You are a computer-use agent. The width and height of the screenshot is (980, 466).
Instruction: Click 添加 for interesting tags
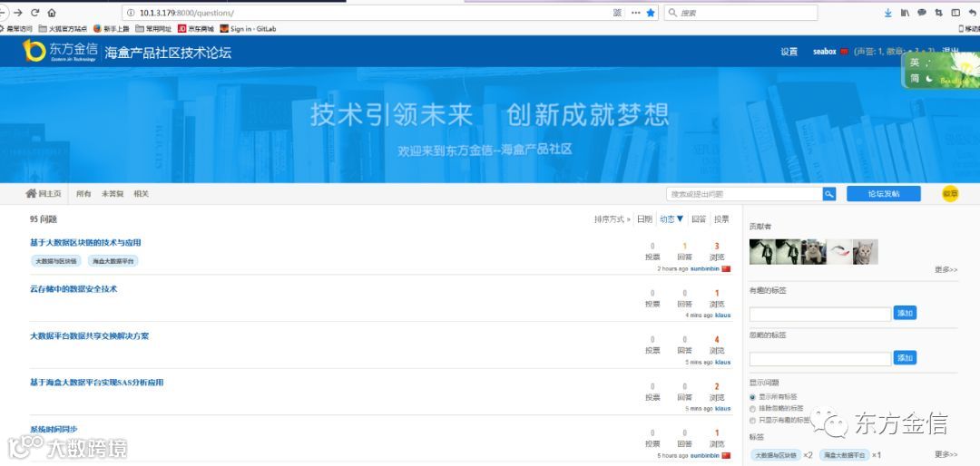pyautogui.click(x=905, y=313)
